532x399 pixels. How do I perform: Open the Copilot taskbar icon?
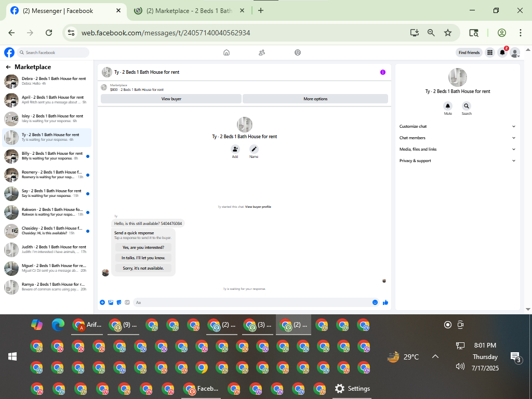pos(37,325)
